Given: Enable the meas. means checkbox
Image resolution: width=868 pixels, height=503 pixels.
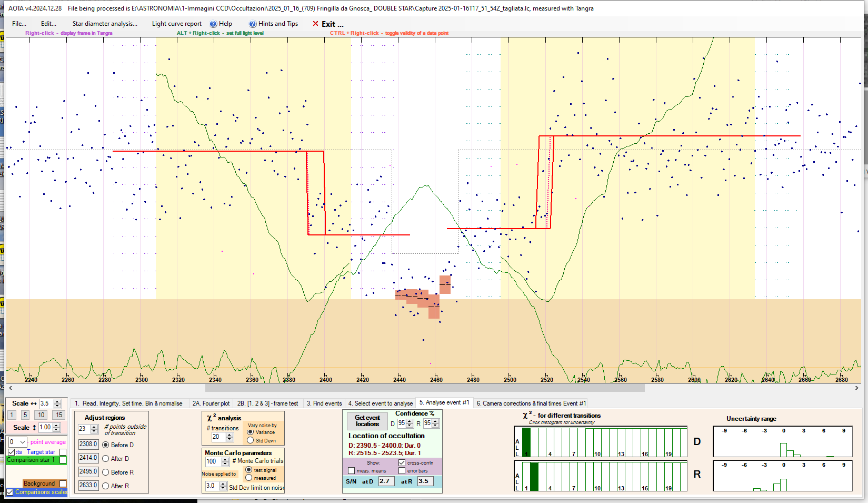Looking at the screenshot, I should (352, 470).
